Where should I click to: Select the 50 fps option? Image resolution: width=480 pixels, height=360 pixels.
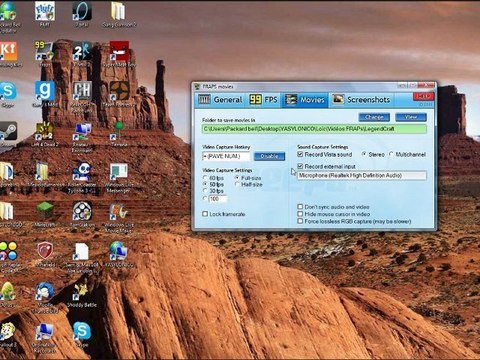205,184
